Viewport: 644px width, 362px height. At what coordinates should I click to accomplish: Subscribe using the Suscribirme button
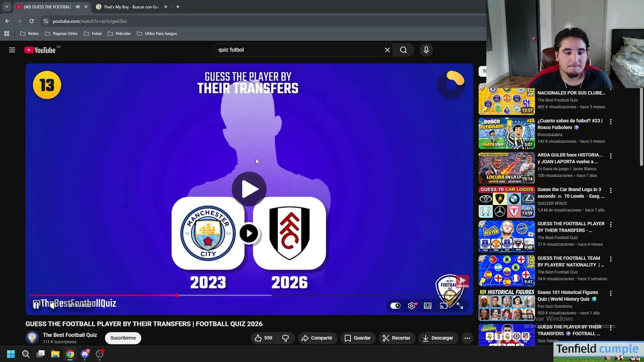click(123, 338)
